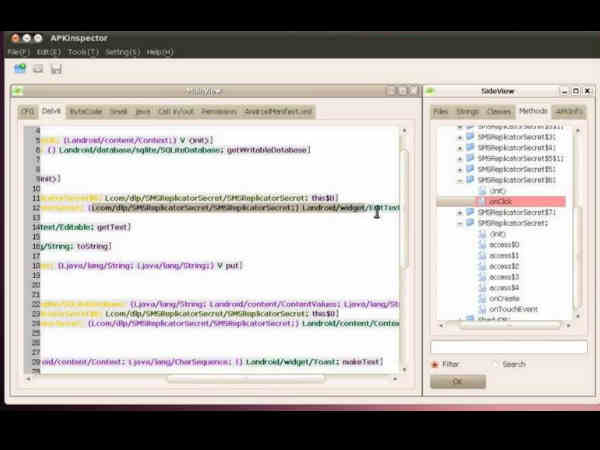
Task: Switch to the Files tab in SideView
Action: pos(440,112)
